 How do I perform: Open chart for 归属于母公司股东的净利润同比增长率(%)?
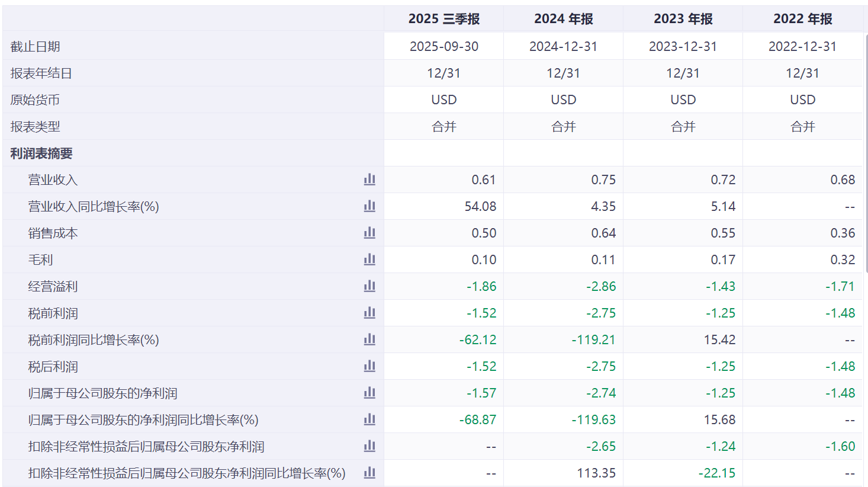(x=369, y=419)
